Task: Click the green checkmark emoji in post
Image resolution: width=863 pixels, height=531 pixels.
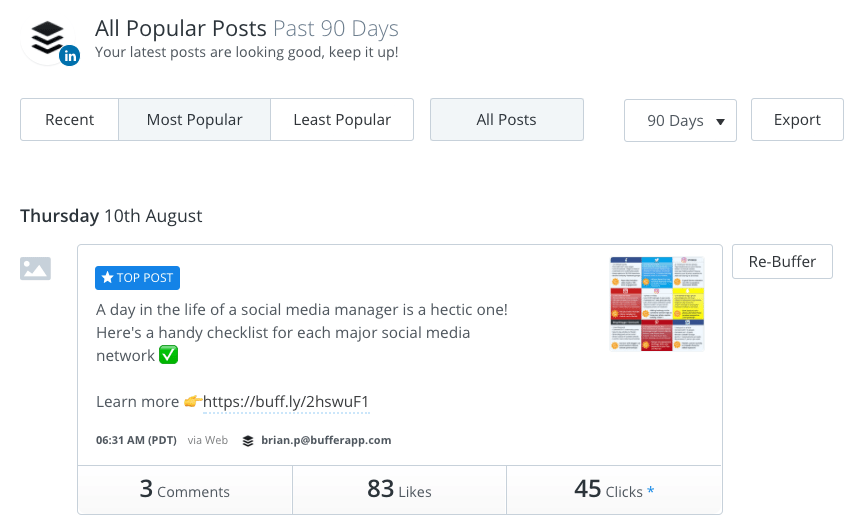Action: tap(168, 355)
